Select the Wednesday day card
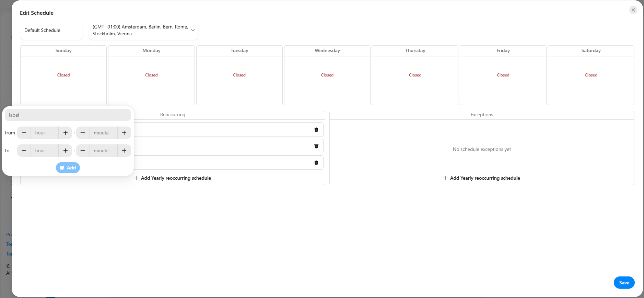 click(327, 75)
